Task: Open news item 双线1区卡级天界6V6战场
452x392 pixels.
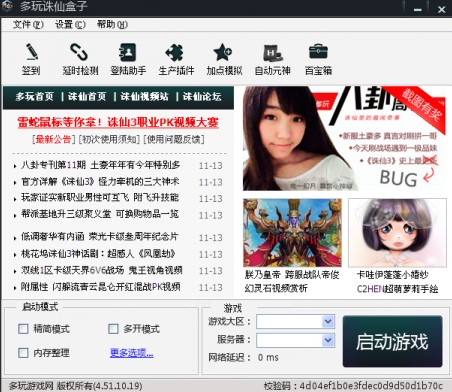Action: pyautogui.click(x=102, y=270)
